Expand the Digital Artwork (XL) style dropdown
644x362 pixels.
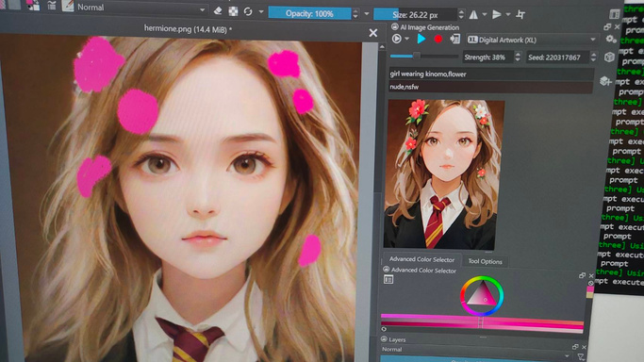click(x=532, y=40)
